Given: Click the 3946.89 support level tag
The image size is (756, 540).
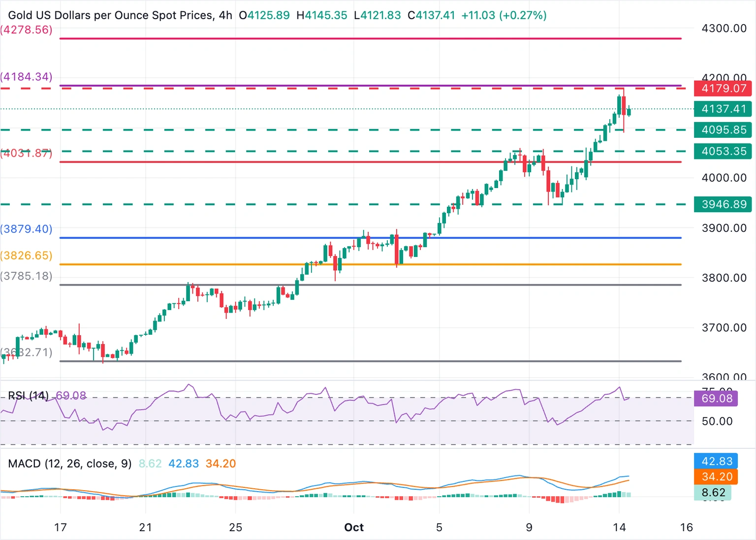Looking at the screenshot, I should [x=723, y=204].
